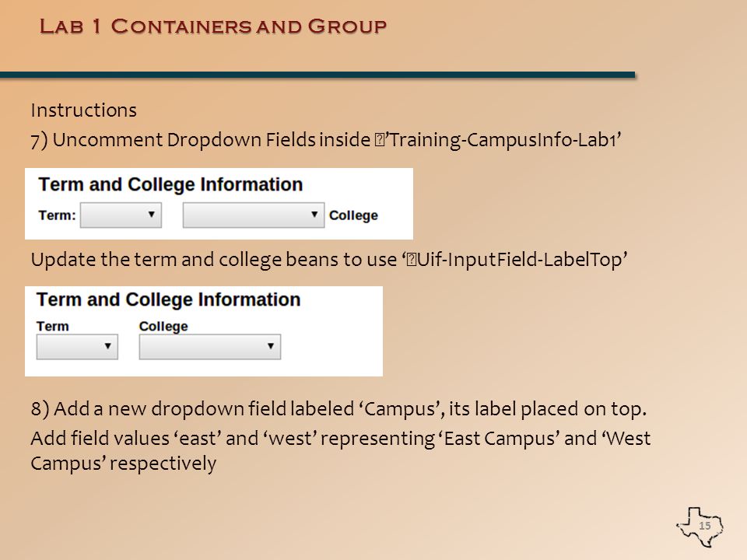Click the 'Uif-InputField-LabelTop' bean name text
The image size is (747, 560).
[x=516, y=260]
